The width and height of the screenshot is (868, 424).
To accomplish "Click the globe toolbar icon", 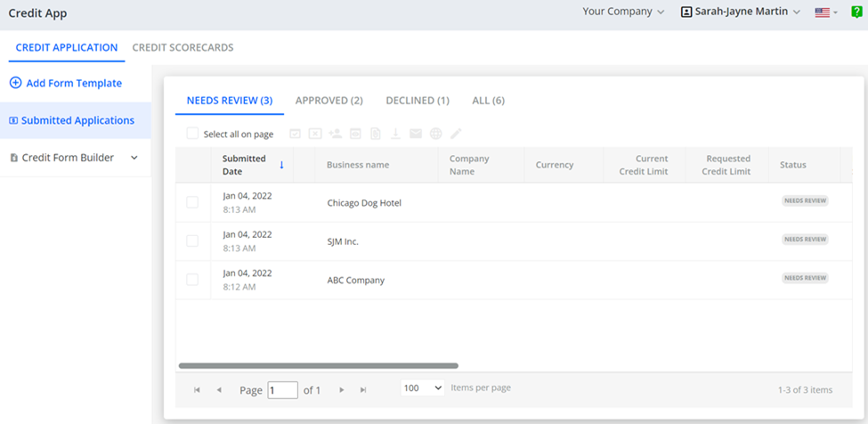I will 435,134.
